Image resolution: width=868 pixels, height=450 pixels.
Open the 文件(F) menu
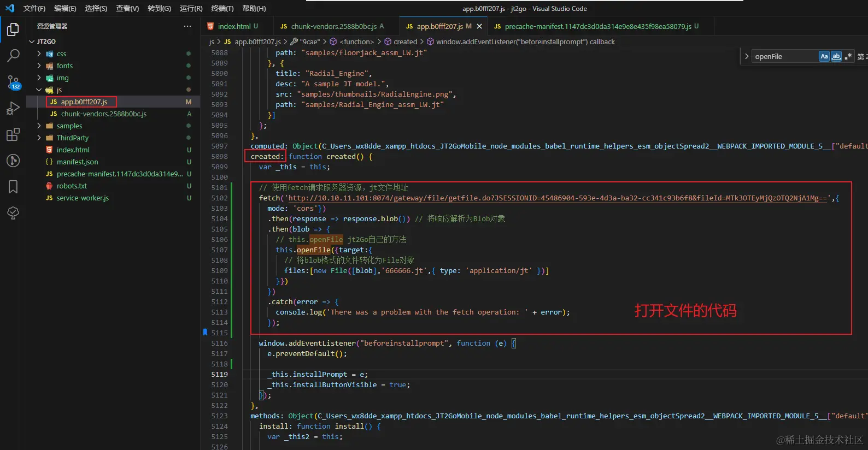click(34, 8)
